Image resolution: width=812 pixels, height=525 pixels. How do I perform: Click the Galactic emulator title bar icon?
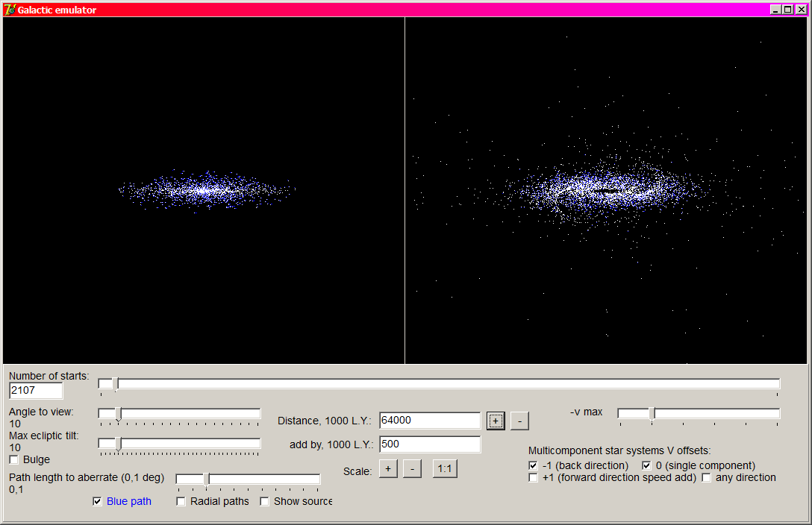(9, 9)
